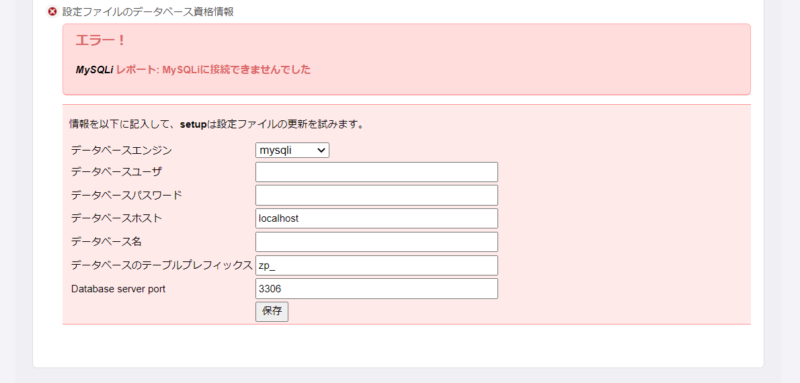Click the red error X icon
This screenshot has height=383, width=800.
[x=52, y=11]
